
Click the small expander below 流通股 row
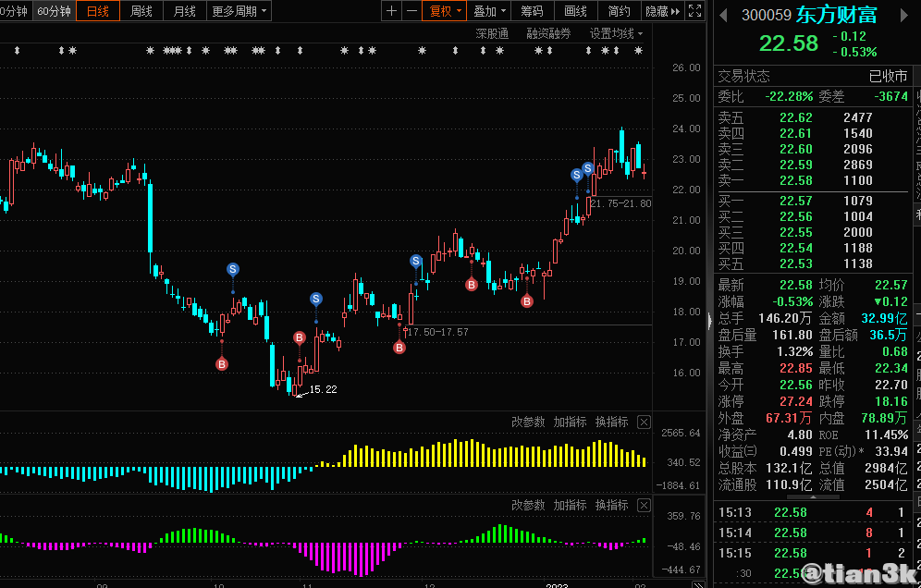point(813,497)
